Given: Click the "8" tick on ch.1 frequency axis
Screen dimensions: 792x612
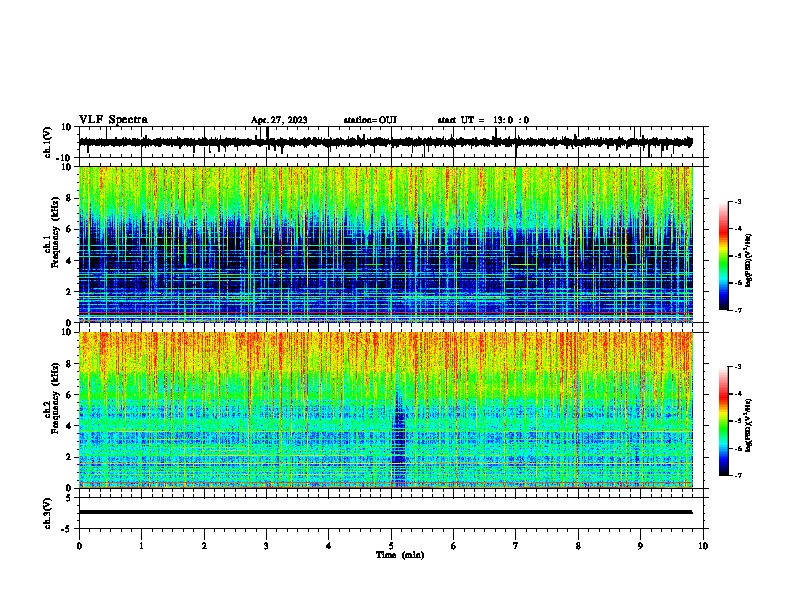Looking at the screenshot, I should coord(70,198).
